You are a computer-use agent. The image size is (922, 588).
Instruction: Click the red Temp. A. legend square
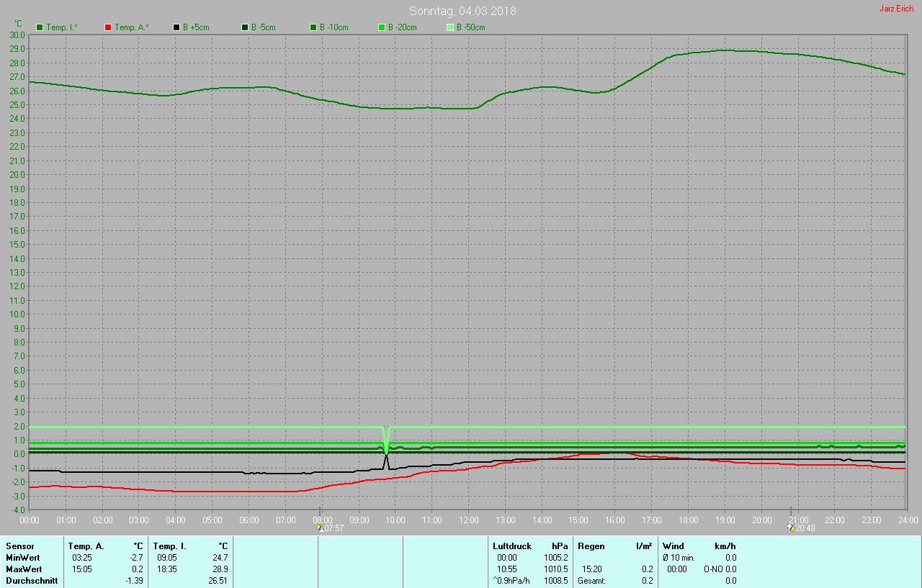tap(108, 27)
